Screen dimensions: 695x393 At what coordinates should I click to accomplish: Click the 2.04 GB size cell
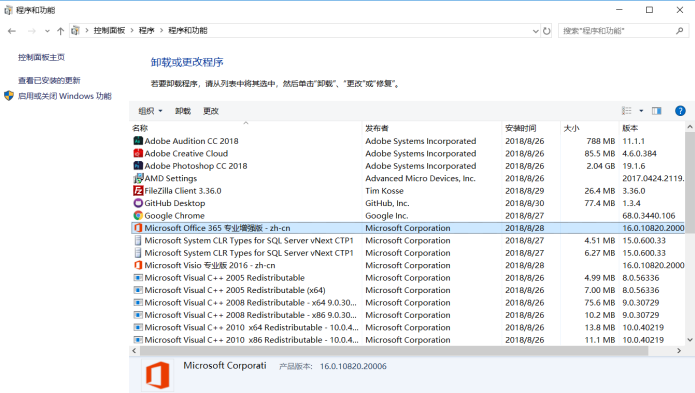pos(601,166)
